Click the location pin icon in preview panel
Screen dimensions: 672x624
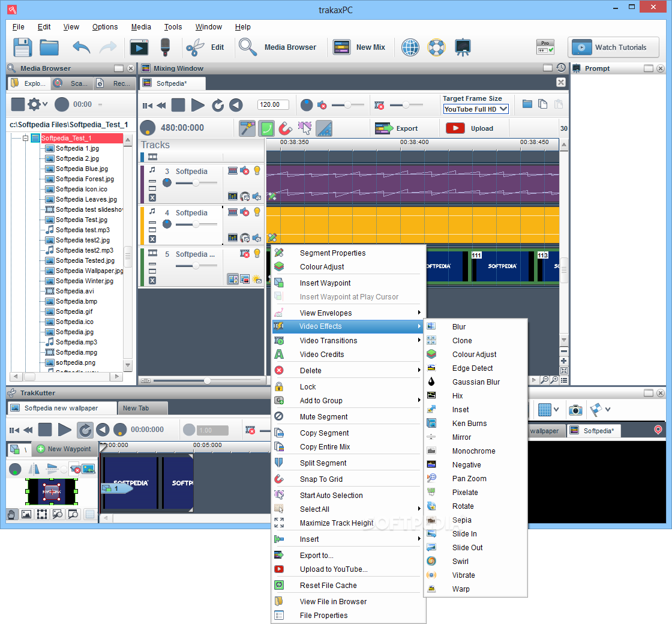pyautogui.click(x=658, y=430)
